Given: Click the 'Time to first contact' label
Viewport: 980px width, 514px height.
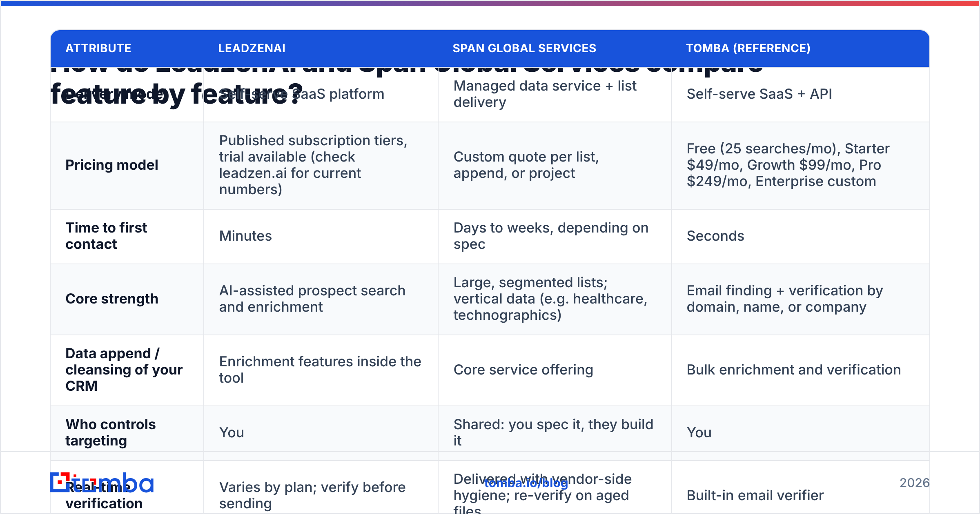Looking at the screenshot, I should click(106, 236).
